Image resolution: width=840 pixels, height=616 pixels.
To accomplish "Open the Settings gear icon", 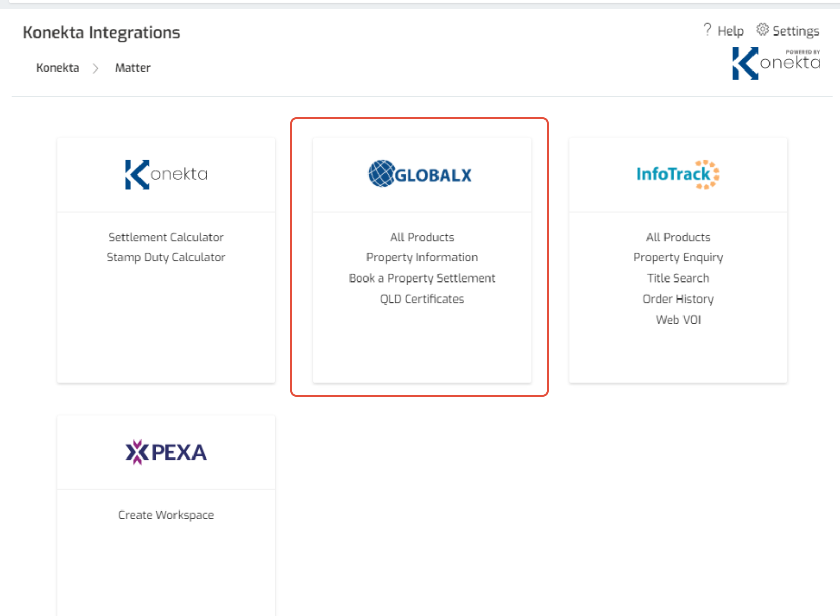I will [762, 29].
